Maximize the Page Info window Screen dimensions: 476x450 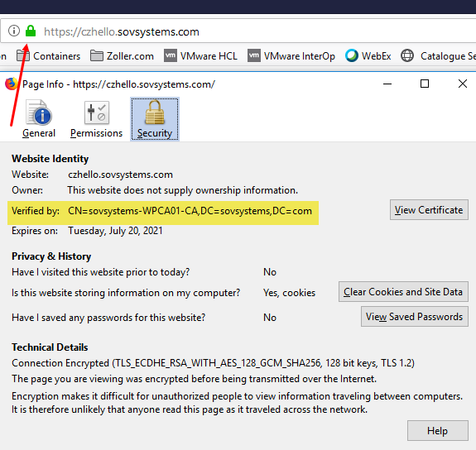click(x=425, y=84)
